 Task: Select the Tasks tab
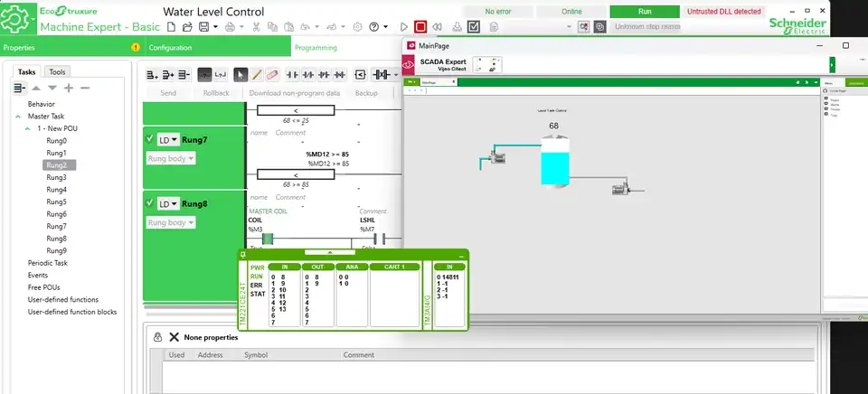(26, 72)
